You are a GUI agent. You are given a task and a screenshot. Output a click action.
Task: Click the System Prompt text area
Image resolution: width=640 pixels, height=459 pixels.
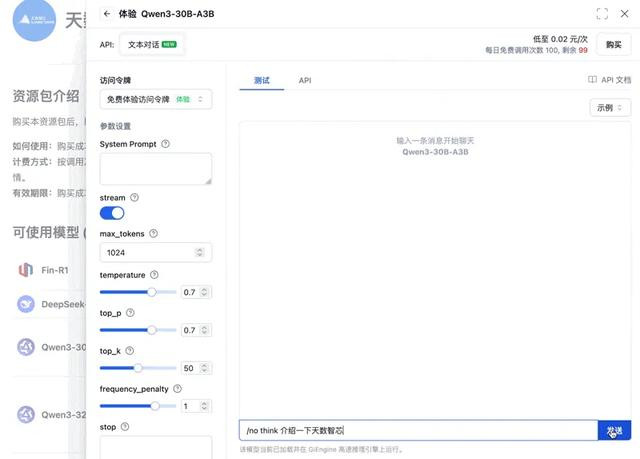point(156,169)
